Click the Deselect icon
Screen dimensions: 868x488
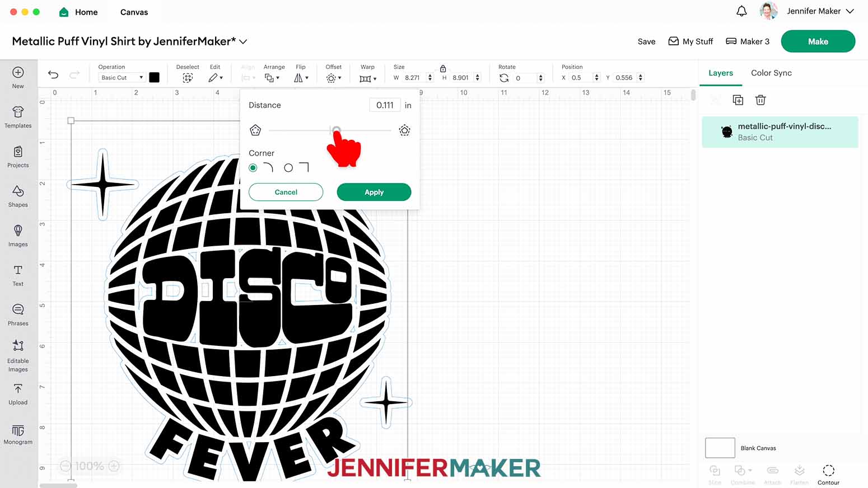(188, 78)
